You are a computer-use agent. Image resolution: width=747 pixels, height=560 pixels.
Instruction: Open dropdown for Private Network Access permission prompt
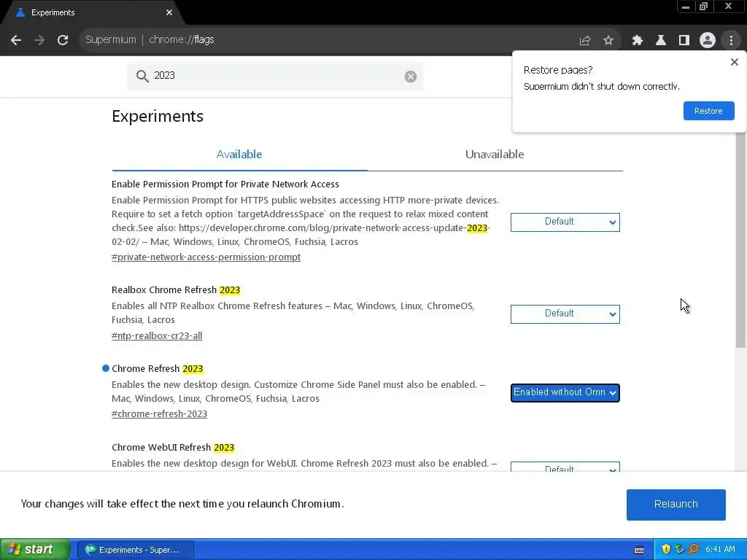click(565, 222)
